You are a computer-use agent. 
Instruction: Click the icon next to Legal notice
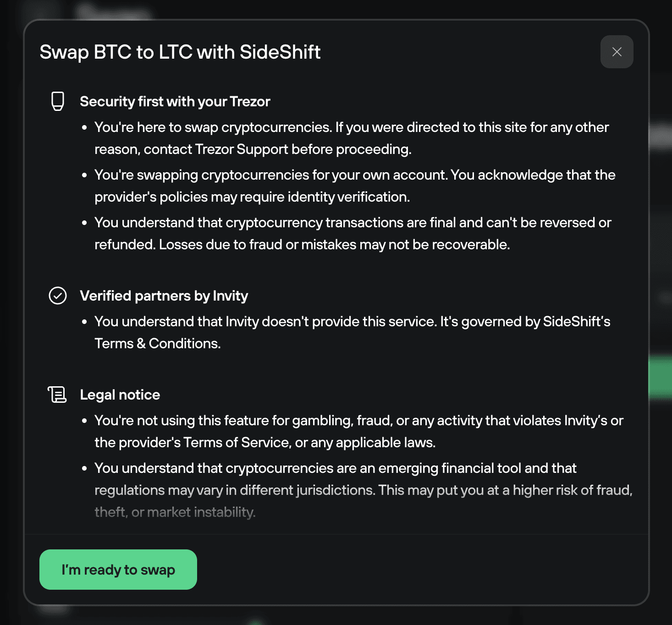point(57,394)
